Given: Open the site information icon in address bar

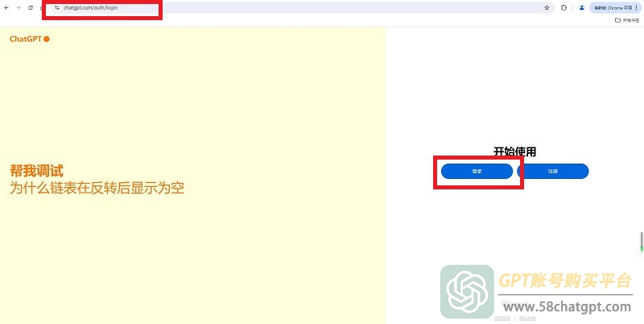Looking at the screenshot, I should click(x=57, y=8).
